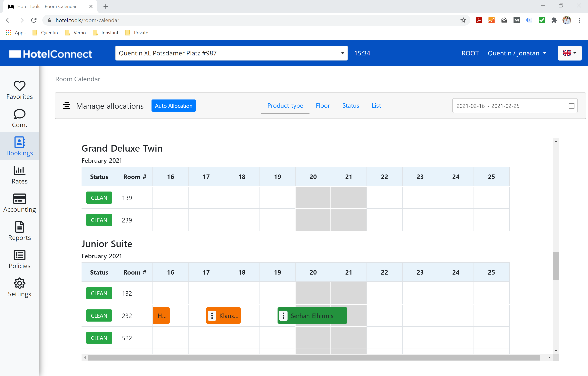The image size is (588, 376).
Task: Click CLEAN status for room 132
Action: (x=99, y=293)
